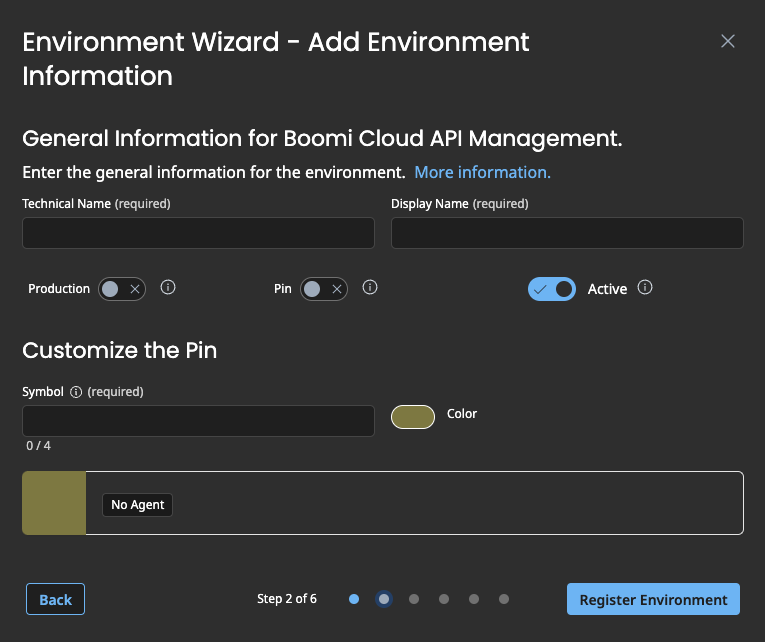The width and height of the screenshot is (765, 642).
Task: Show info about the Production option
Action: [168, 287]
